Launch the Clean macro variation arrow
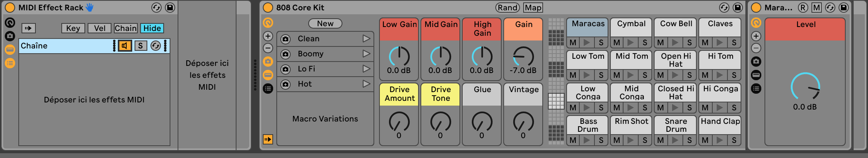Image resolution: width=868 pixels, height=158 pixels. [x=366, y=39]
